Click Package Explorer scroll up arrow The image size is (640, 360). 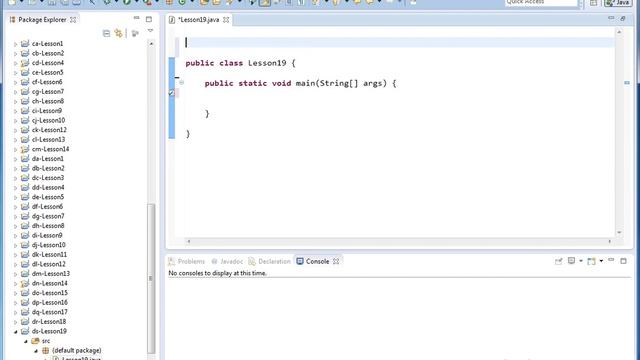pos(151,43)
